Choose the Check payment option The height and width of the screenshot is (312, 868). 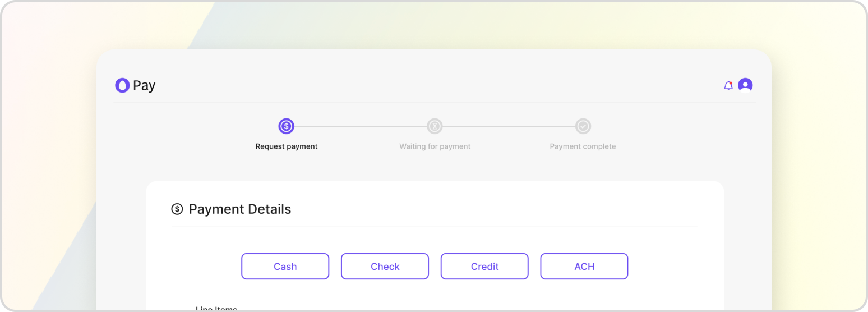385,267
